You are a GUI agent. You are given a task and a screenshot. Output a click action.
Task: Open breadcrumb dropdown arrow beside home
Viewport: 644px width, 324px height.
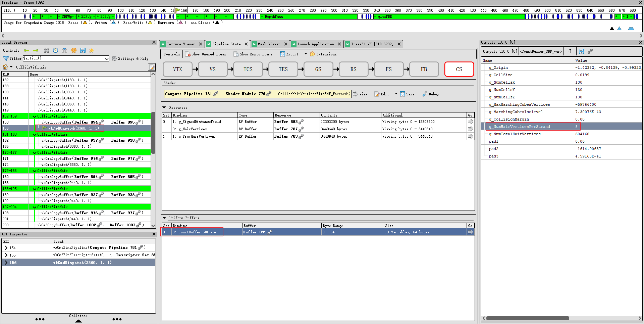[x=11, y=67]
